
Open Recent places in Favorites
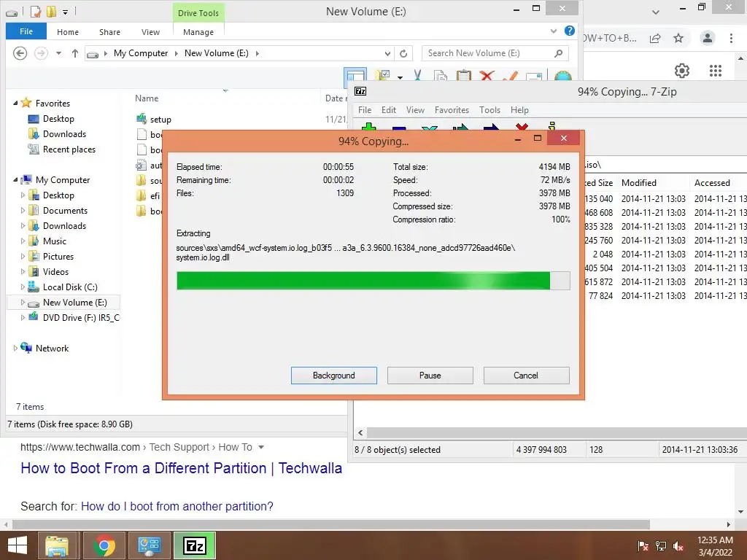point(69,149)
